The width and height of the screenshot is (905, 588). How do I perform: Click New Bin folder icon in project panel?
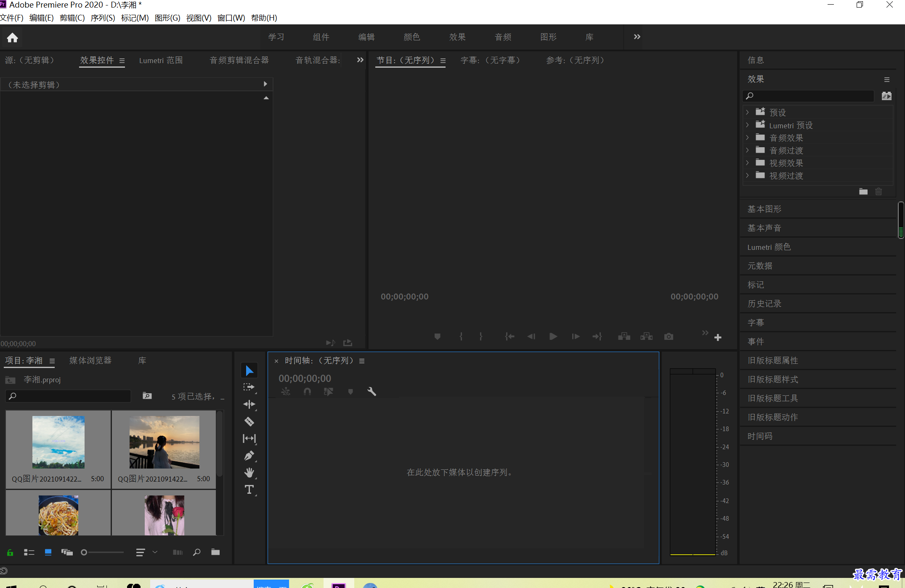215,552
